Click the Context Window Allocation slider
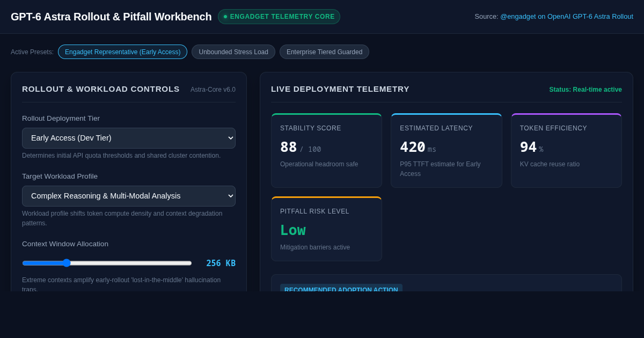The image size is (644, 338). coord(107,263)
